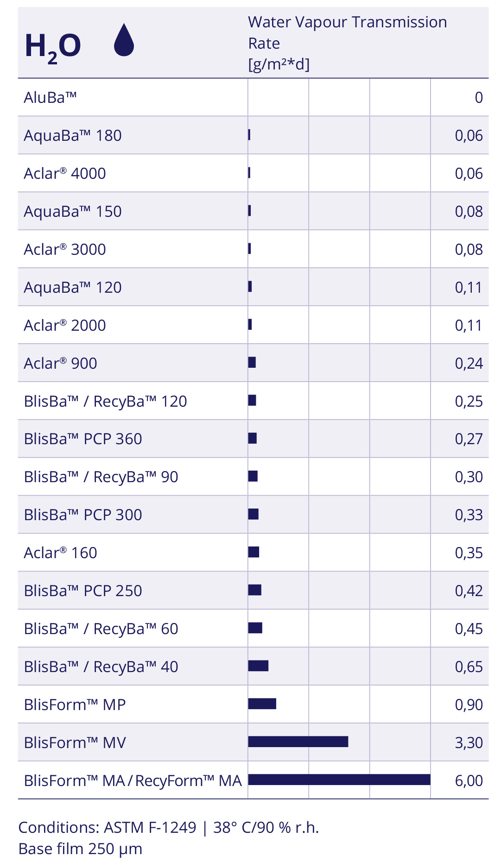Click the BlisForm MV bar
501x868 pixels.
pos(298,742)
